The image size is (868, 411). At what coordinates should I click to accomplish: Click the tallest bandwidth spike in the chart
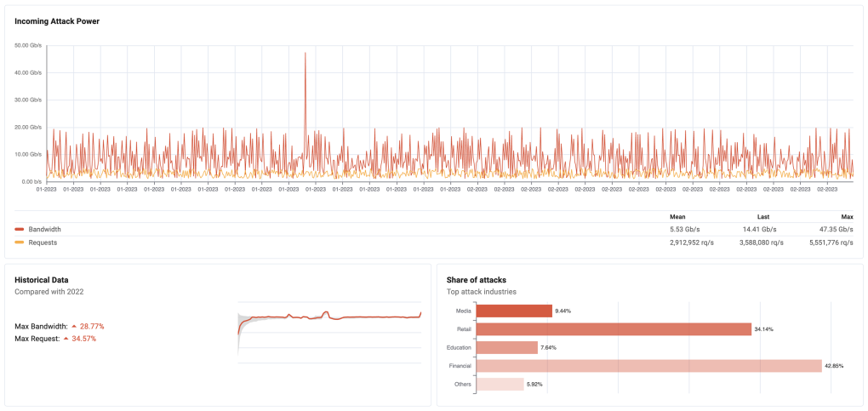305,54
